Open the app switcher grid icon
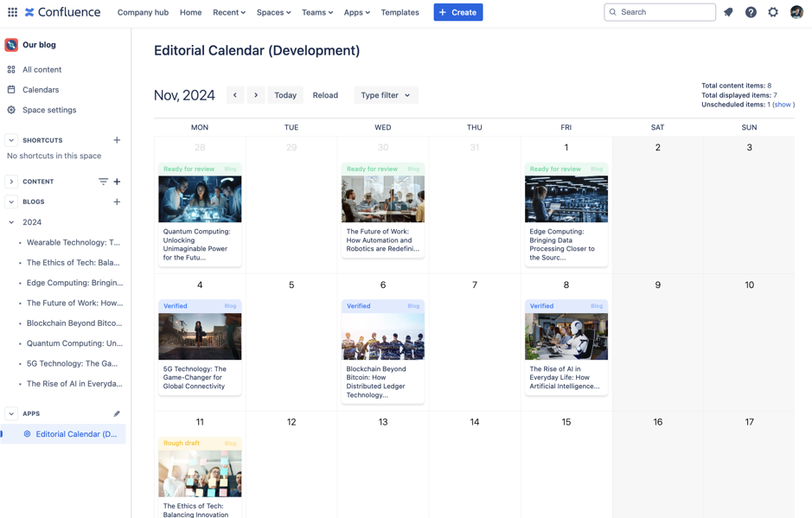This screenshot has height=518, width=812. pyautogui.click(x=12, y=12)
